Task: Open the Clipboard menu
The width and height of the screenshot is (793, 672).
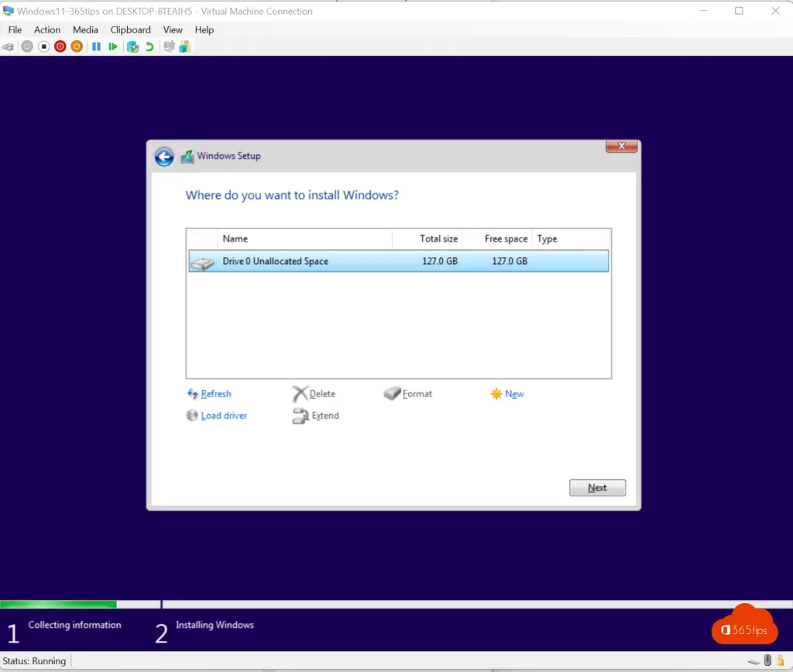Action: (x=130, y=29)
